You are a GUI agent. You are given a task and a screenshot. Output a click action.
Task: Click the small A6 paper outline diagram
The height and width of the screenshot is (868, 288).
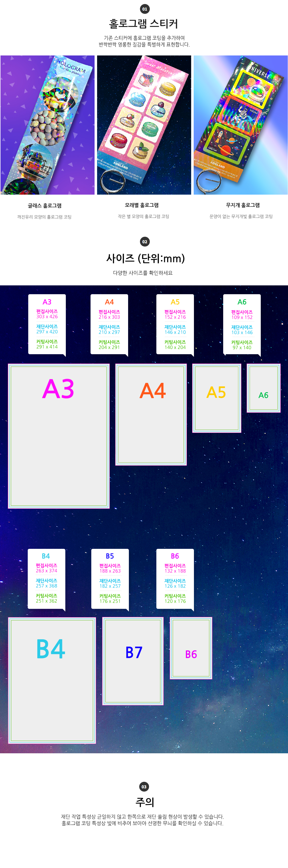point(263,388)
